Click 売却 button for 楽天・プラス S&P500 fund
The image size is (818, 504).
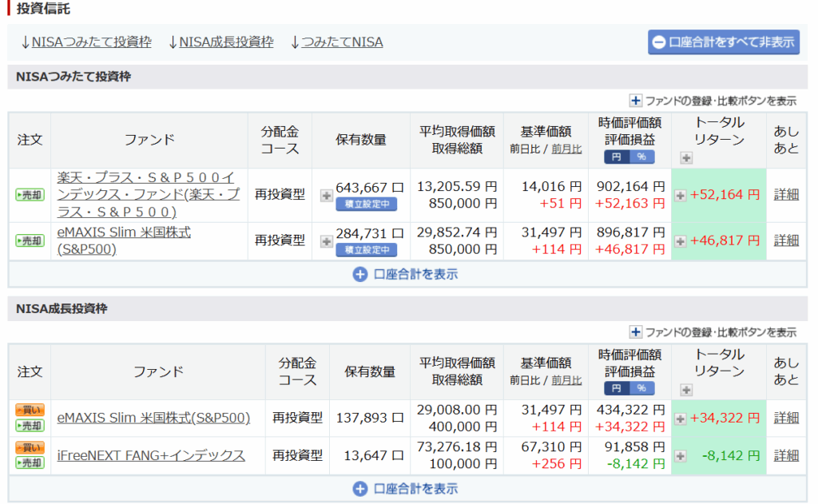click(x=30, y=195)
